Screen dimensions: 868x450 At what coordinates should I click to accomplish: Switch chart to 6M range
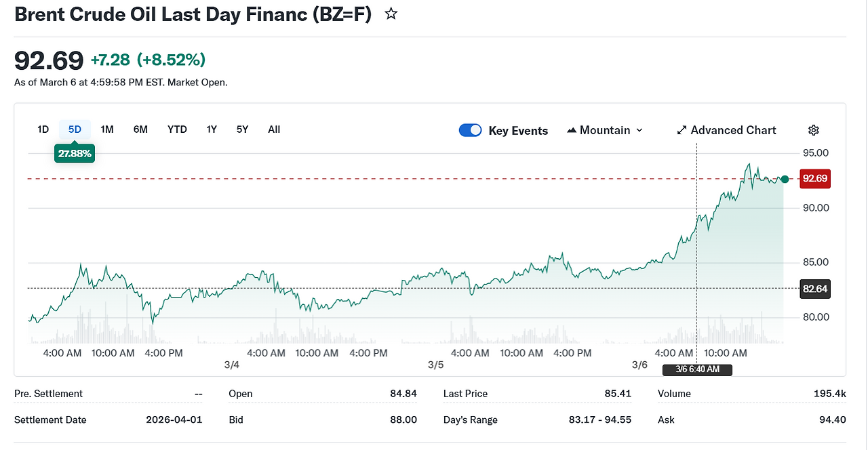140,129
